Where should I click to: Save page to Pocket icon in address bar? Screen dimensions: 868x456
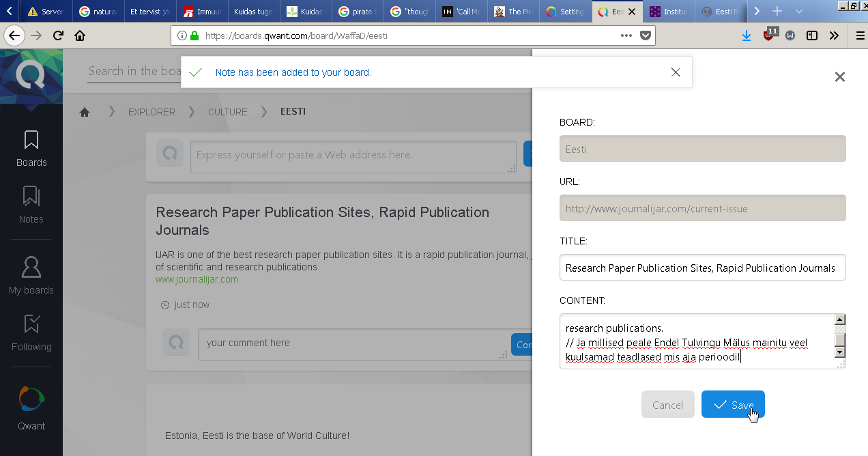point(646,35)
